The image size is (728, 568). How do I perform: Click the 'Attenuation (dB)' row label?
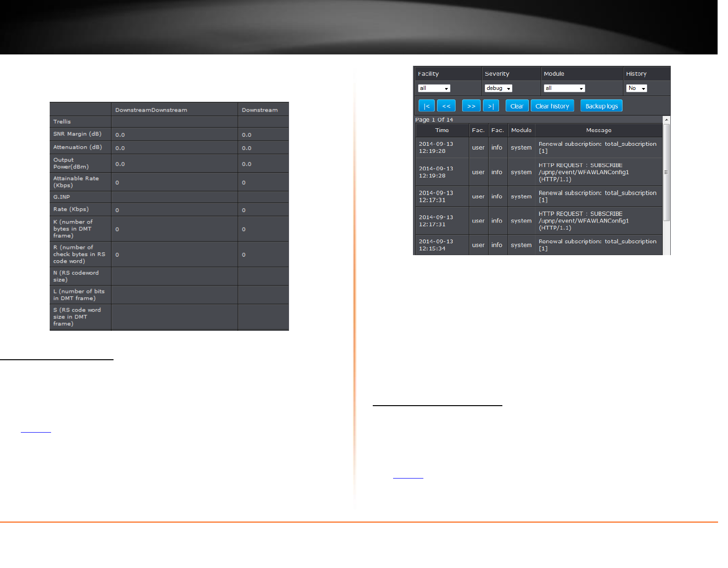click(x=78, y=147)
